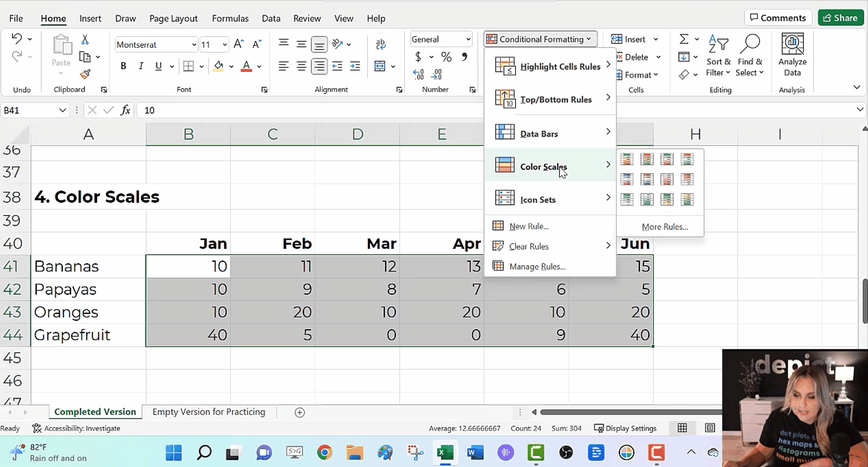Select New Rule option
The width and height of the screenshot is (868, 467).
pyautogui.click(x=550, y=226)
